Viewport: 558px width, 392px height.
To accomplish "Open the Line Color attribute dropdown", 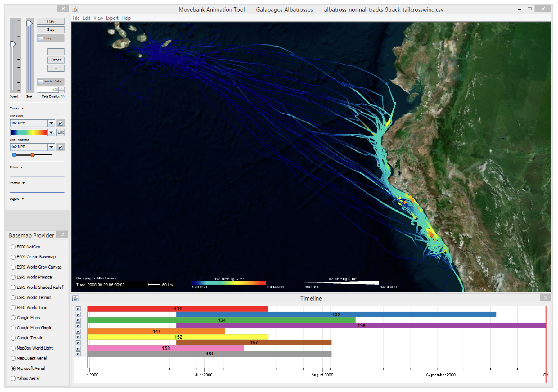I will (x=51, y=123).
